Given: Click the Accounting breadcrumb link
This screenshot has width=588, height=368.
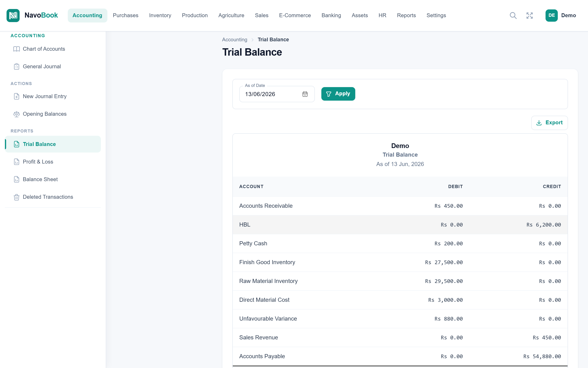Looking at the screenshot, I should [234, 40].
